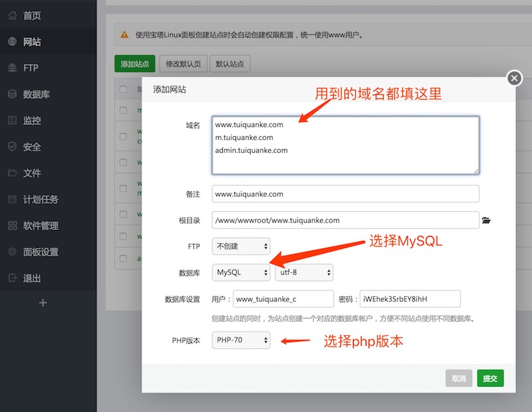Check the first site row checkbox
Viewport: 532px width, 412px height.
(123, 110)
